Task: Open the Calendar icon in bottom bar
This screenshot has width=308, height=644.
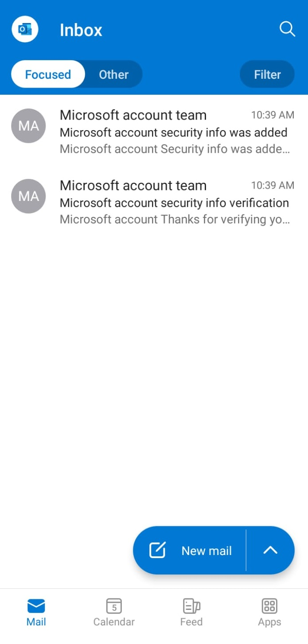Action: pyautogui.click(x=114, y=605)
